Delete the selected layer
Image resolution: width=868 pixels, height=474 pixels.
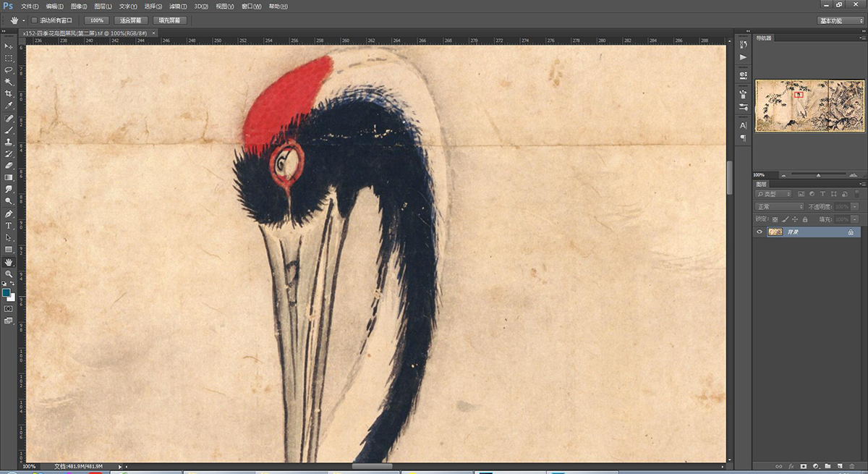pyautogui.click(x=853, y=466)
